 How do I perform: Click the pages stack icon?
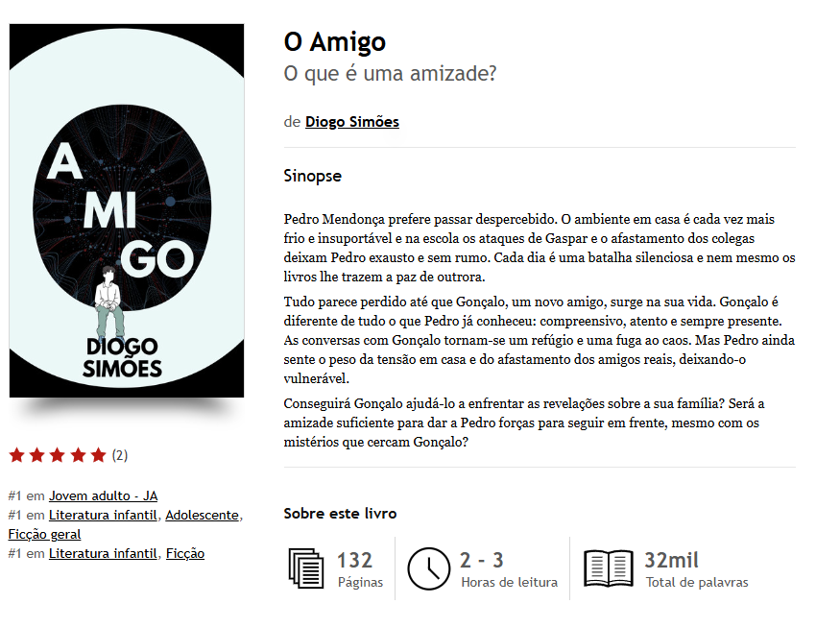[x=306, y=568]
